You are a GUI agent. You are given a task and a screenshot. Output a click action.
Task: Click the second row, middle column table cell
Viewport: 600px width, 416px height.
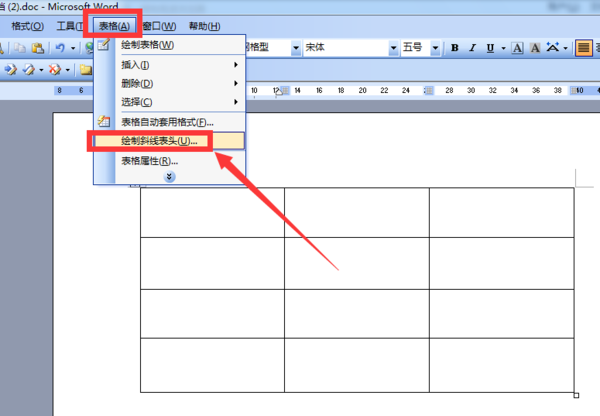click(357, 263)
